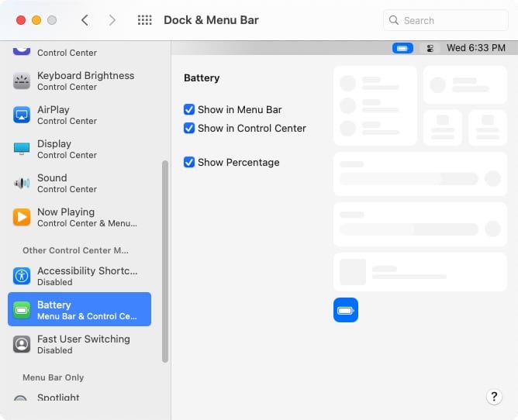Open help with the question mark button
This screenshot has width=518, height=420.
494,397
